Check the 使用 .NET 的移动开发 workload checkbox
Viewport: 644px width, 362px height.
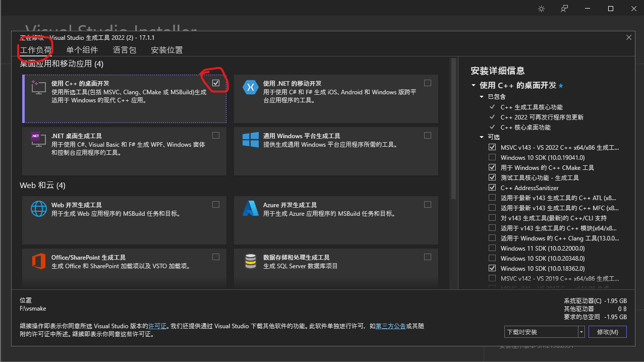tap(428, 83)
